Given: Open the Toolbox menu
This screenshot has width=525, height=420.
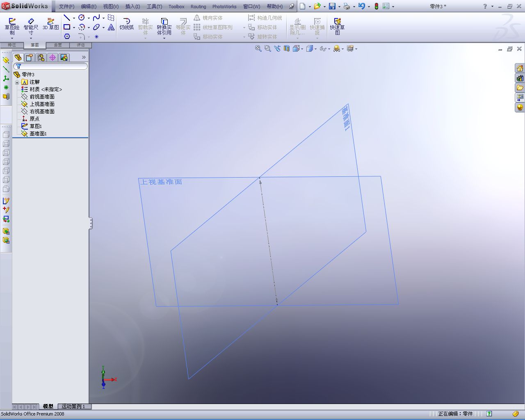Looking at the screenshot, I should click(176, 7).
